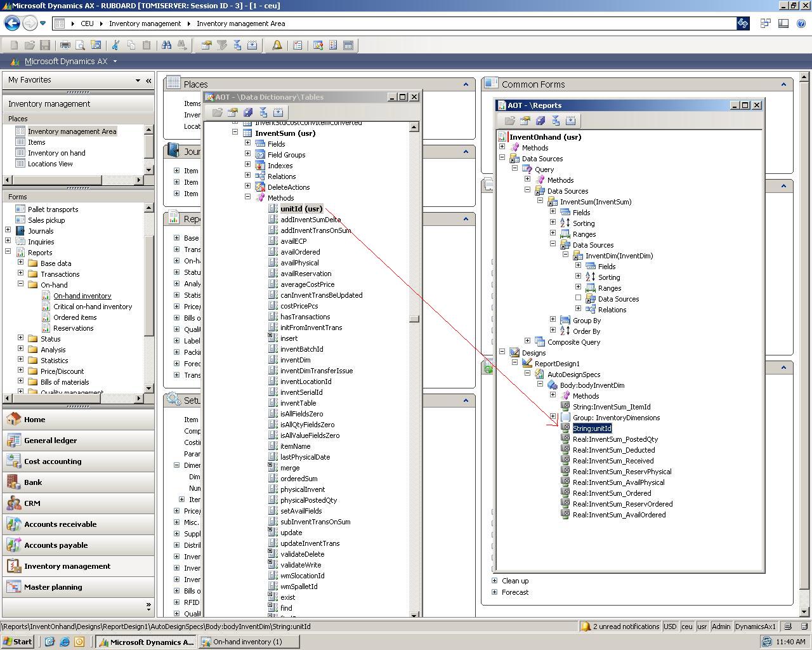Click the Back navigation arrow
The height and width of the screenshot is (650, 812).
point(12,23)
